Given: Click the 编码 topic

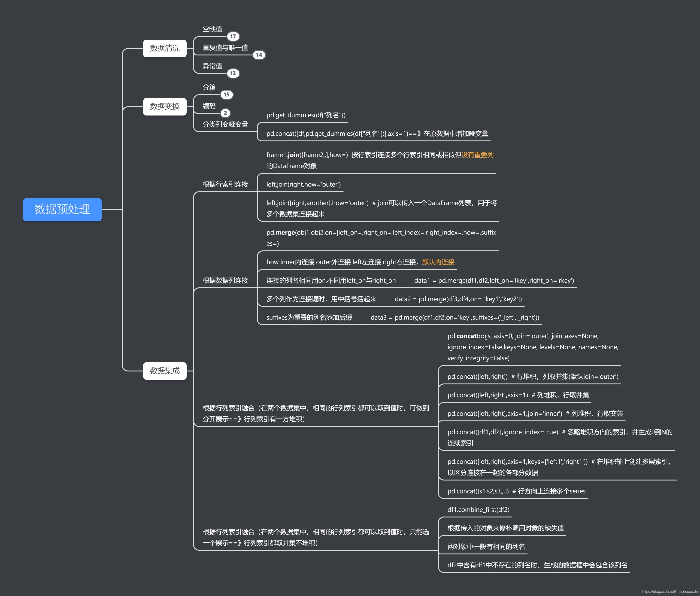Looking at the screenshot, I should point(209,106).
